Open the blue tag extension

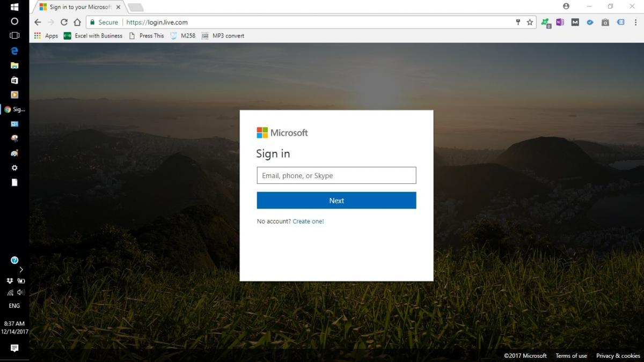620,22
